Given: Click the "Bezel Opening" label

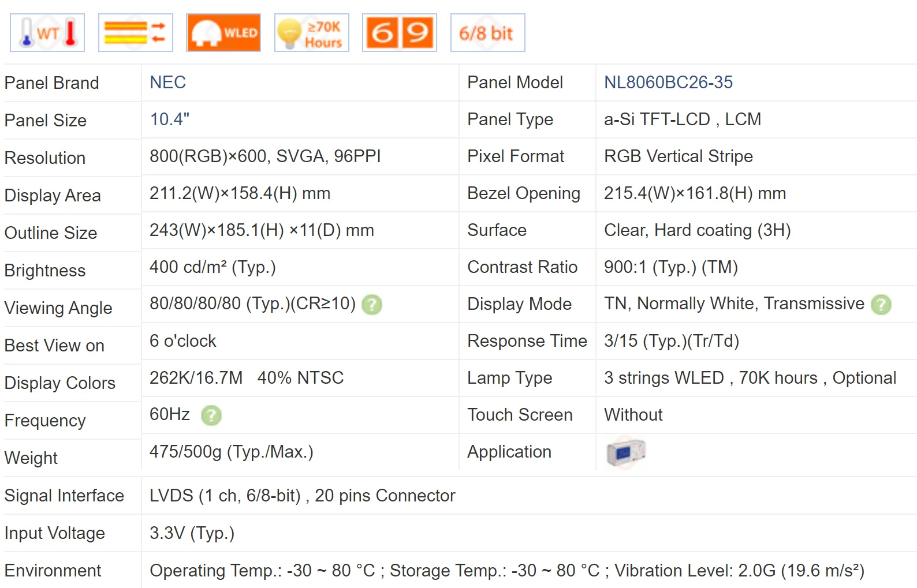Looking at the screenshot, I should [523, 193].
